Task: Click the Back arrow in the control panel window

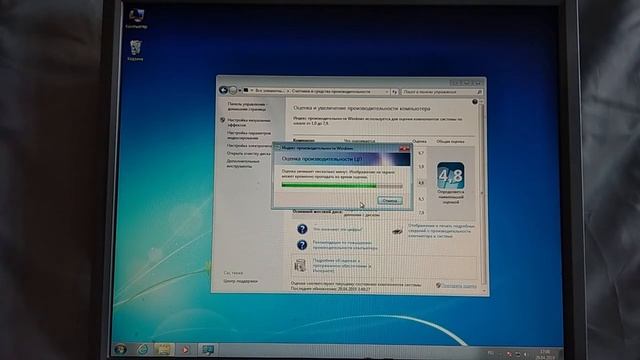Action: 223,90
